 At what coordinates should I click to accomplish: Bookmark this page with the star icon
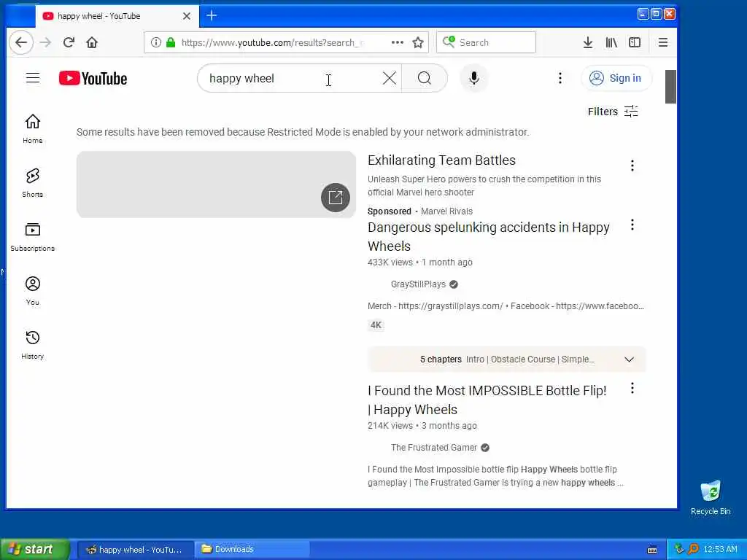(418, 42)
